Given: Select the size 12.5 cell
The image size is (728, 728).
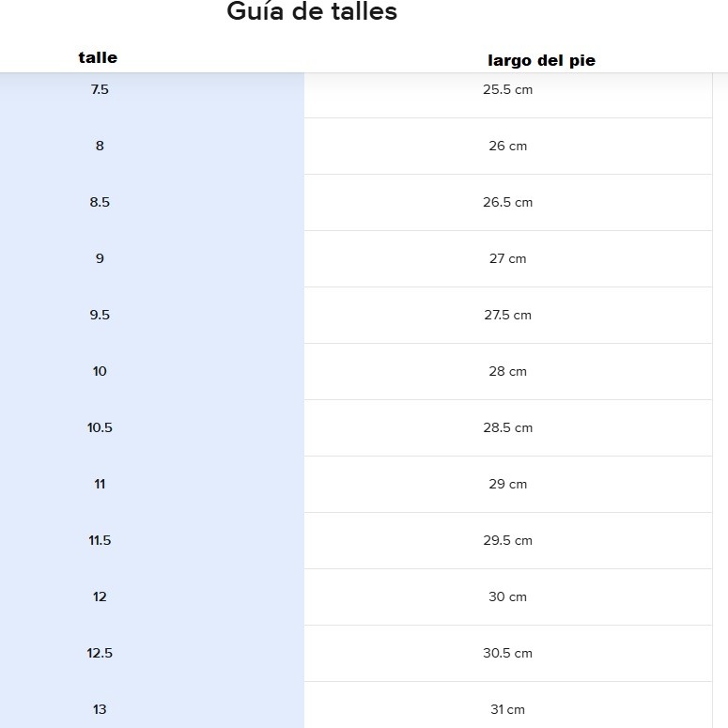Looking at the screenshot, I should pos(100,653).
